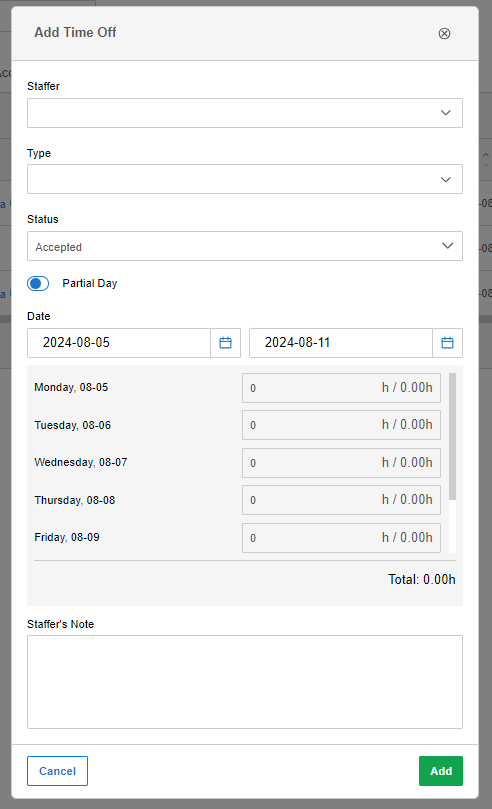Open the end date calendar picker
The image size is (492, 809).
(447, 343)
